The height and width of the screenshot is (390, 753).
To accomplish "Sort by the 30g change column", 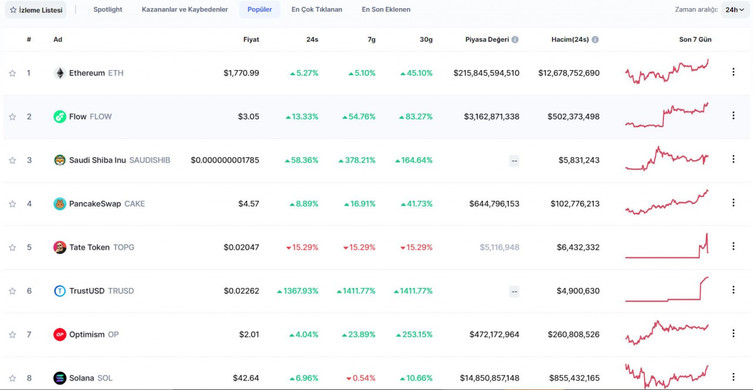I will (x=426, y=40).
